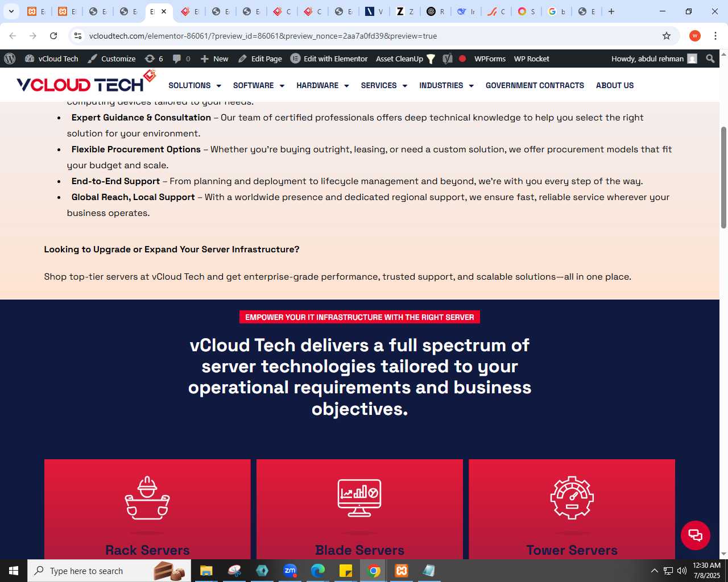Click the red 'EMPOWER YOUR IT INFRASTRUCTURE' badge
Viewport: 728px width, 582px height.
[359, 317]
